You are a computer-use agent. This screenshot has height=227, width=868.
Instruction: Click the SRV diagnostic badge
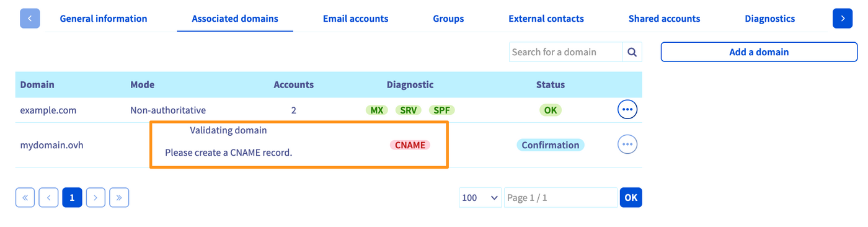(x=409, y=110)
